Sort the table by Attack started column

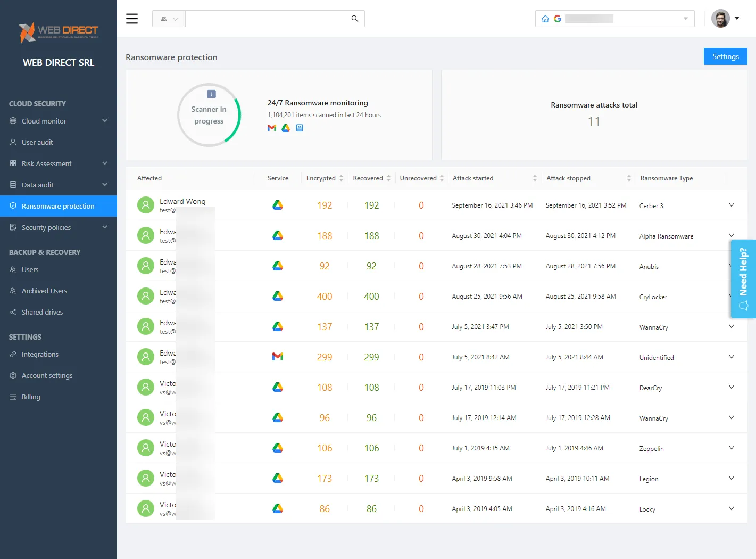[x=534, y=178]
